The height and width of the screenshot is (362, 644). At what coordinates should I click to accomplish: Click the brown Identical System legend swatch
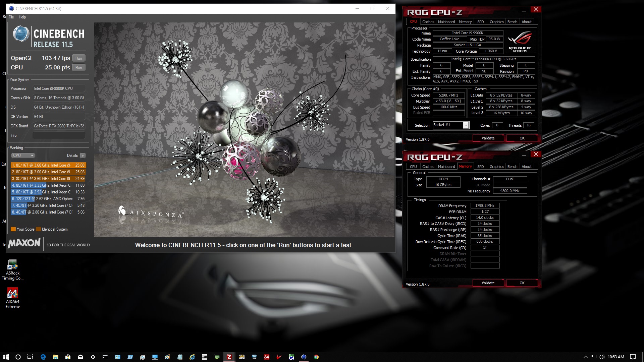coord(38,229)
